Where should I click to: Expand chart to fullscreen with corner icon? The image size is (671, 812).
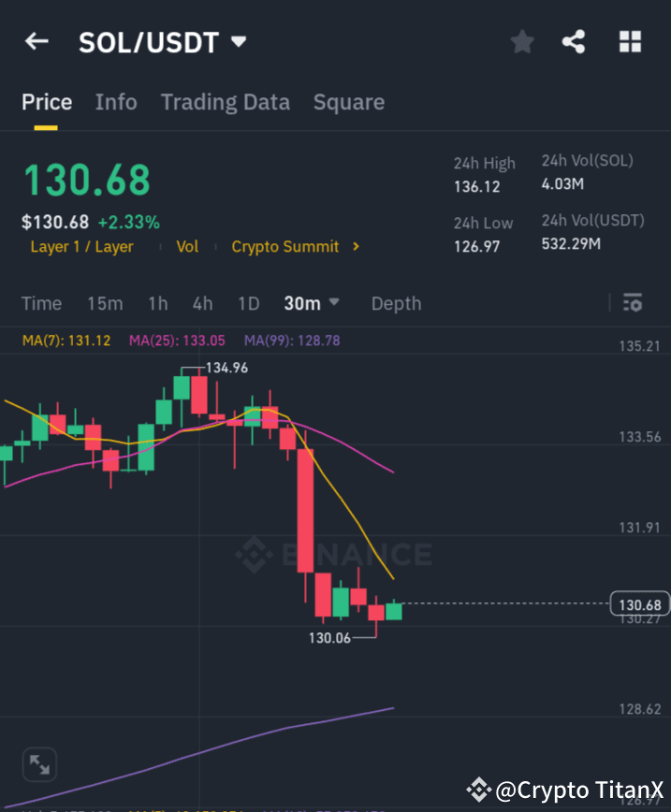(x=39, y=764)
